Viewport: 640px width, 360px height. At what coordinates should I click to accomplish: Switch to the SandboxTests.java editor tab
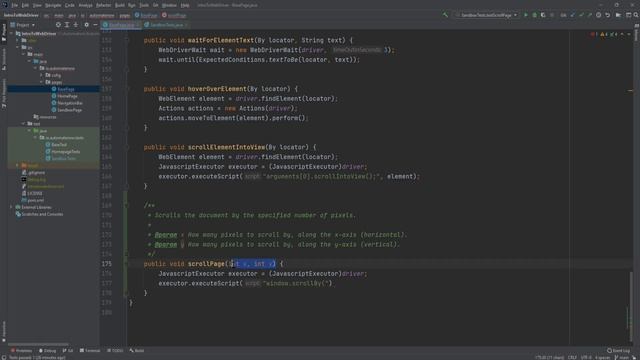click(166, 25)
